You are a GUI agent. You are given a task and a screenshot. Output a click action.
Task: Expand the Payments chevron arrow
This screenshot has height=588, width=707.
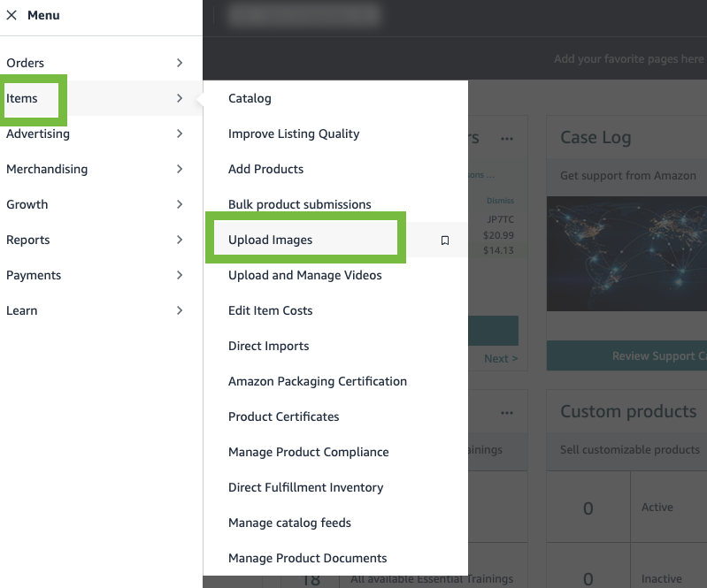click(x=180, y=275)
